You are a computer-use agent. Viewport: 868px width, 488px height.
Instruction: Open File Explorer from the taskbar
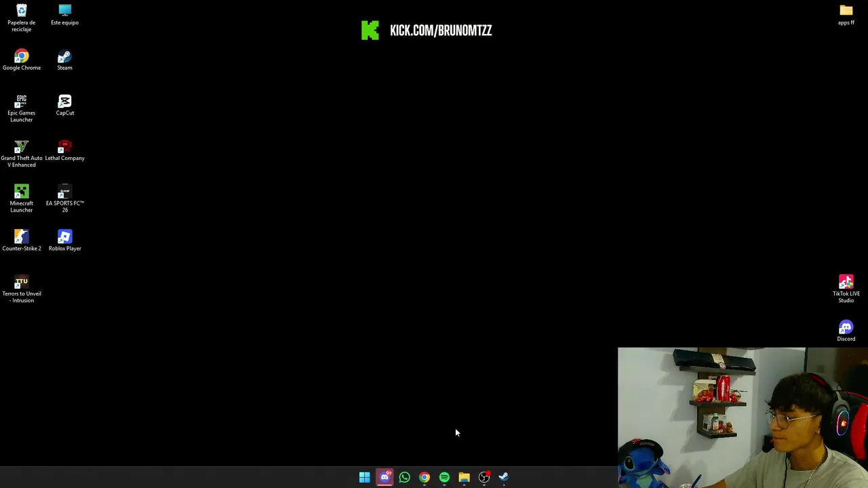click(x=464, y=477)
